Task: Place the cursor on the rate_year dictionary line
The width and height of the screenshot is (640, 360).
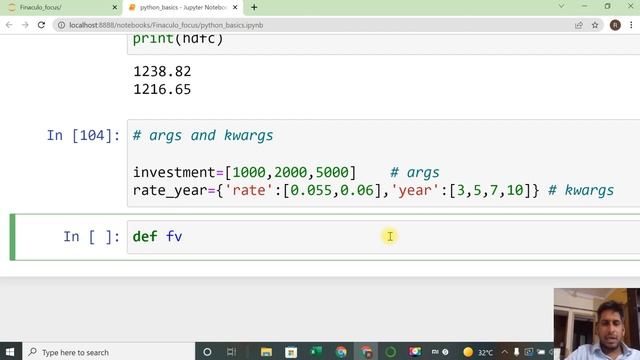Action: tap(336, 190)
